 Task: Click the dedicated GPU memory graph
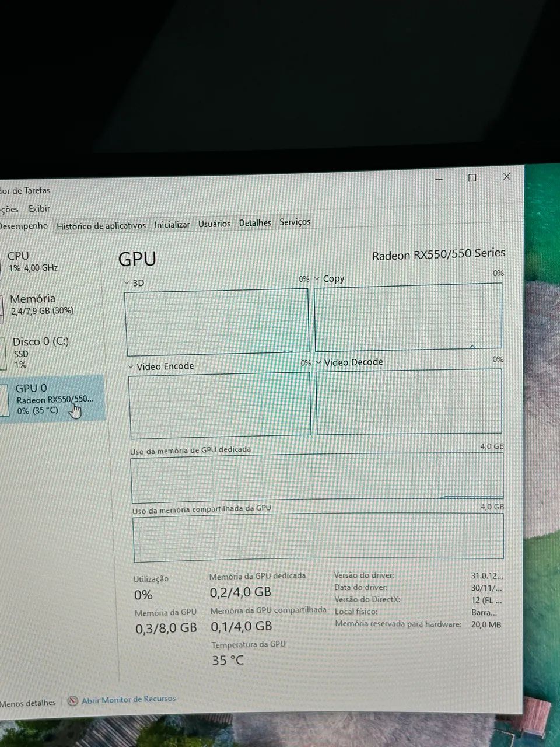(317, 477)
